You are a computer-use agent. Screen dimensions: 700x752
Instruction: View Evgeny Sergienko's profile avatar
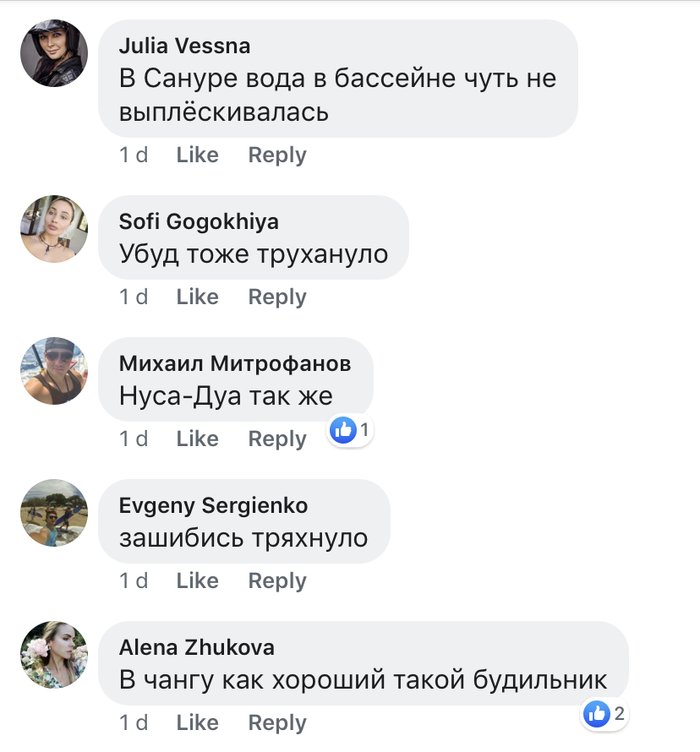(54, 513)
